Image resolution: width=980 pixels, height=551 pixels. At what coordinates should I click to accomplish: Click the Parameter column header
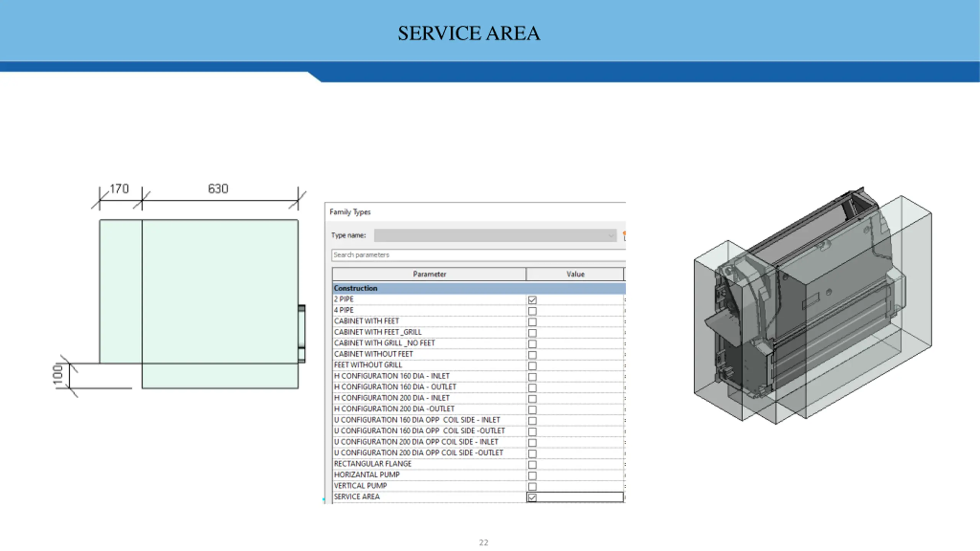429,274
